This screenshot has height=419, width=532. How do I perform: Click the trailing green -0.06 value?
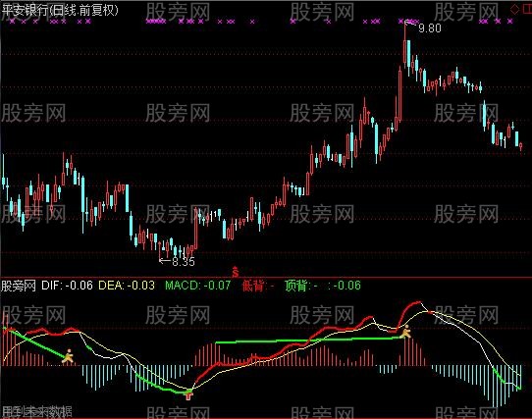coord(346,286)
